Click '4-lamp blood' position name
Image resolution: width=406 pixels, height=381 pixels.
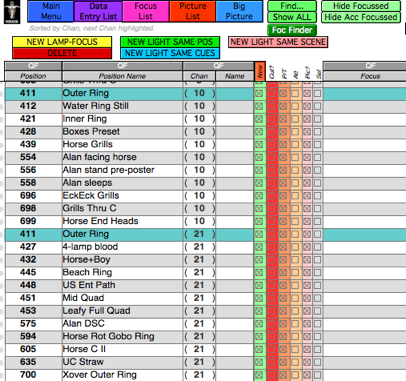90,247
